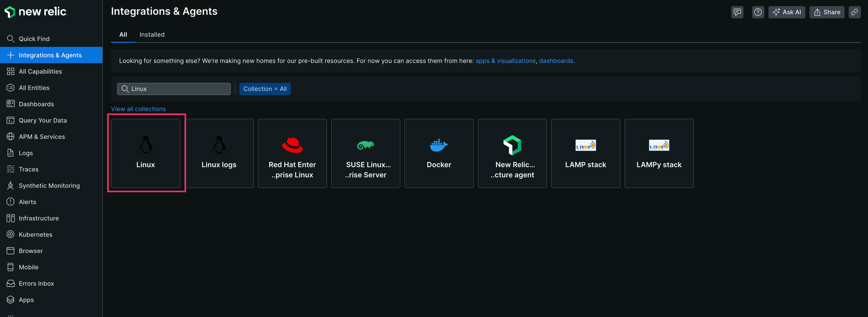Open the Quick Find search icon

pos(10,38)
